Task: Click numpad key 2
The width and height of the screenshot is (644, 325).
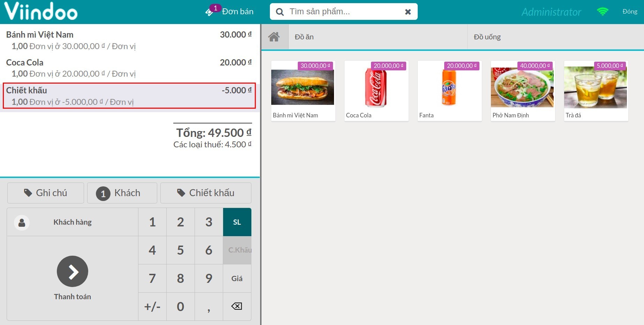Action: tap(181, 222)
